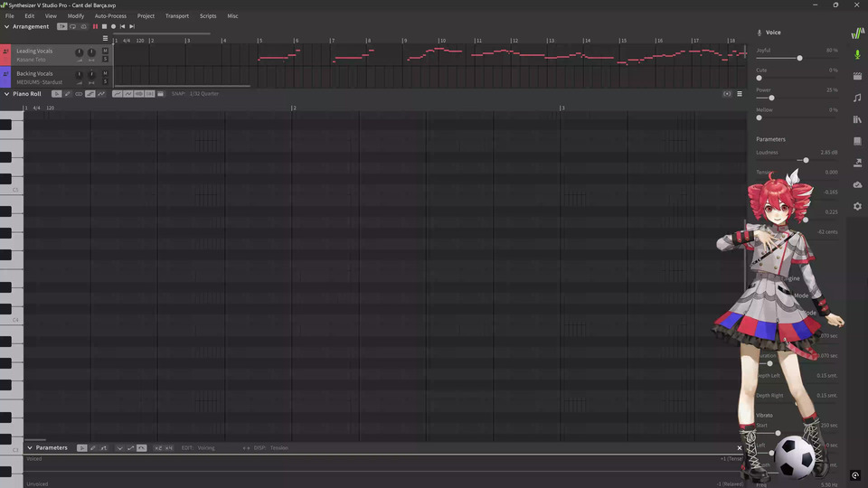Select the note link tool in Piano Roll

[79, 94]
